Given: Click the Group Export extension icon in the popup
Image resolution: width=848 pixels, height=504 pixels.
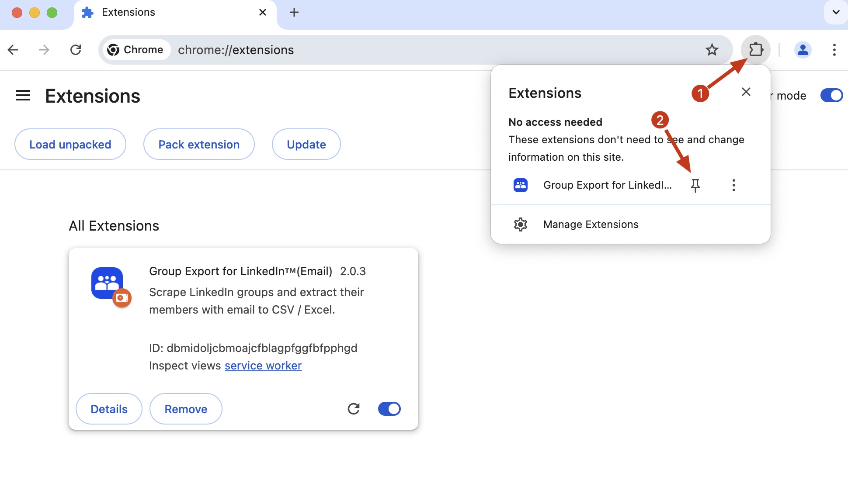Looking at the screenshot, I should tap(521, 185).
